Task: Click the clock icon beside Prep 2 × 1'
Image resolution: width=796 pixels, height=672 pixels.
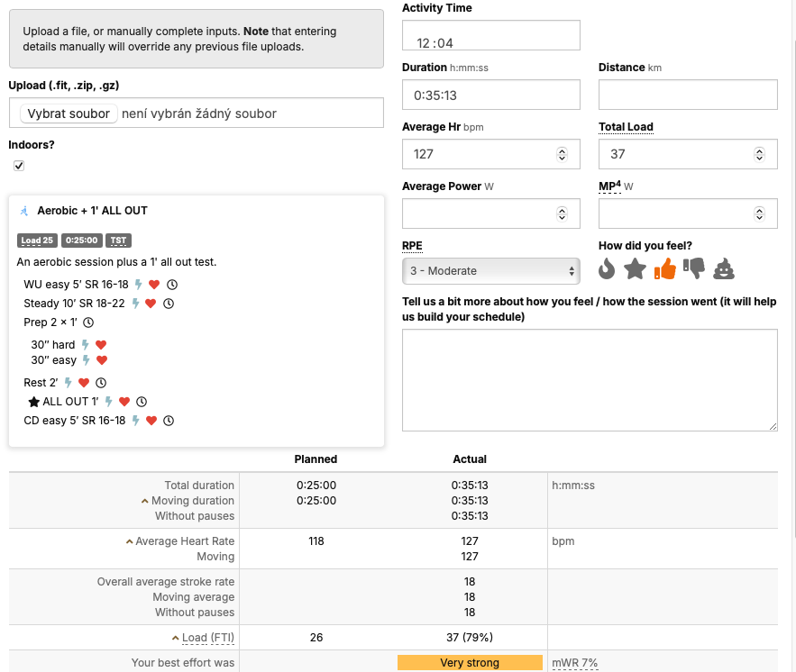Action: pos(88,322)
